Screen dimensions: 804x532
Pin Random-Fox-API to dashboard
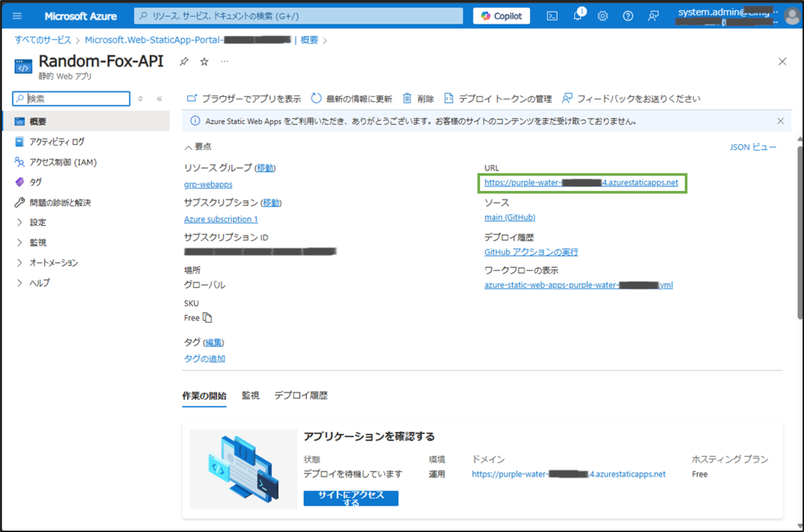pyautogui.click(x=184, y=62)
